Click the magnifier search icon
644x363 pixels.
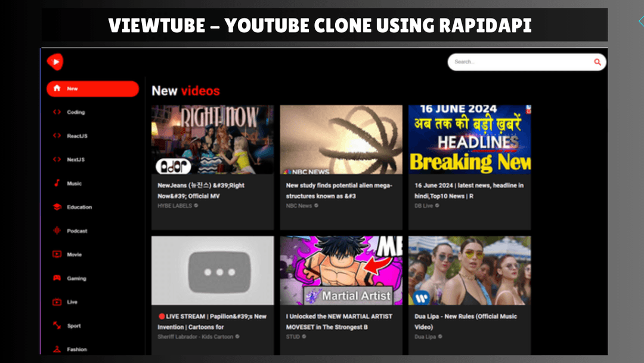pos(597,62)
